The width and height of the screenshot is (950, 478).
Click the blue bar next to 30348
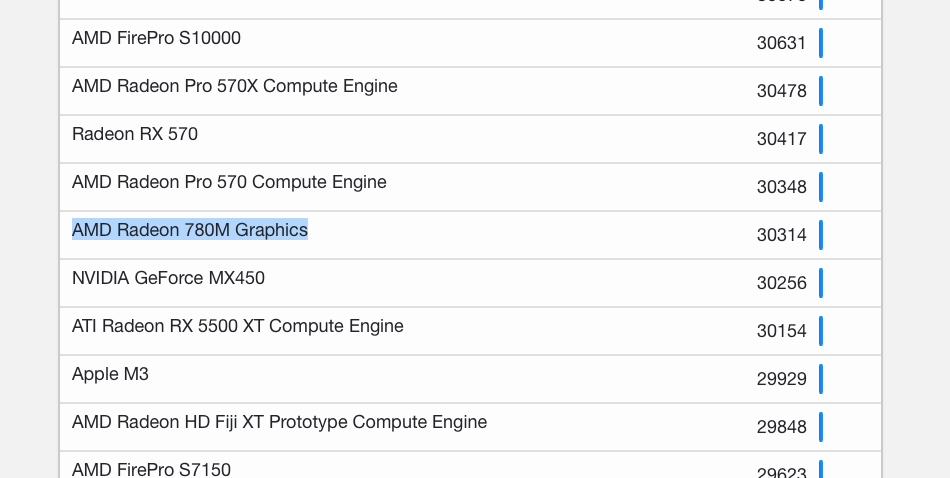tap(821, 187)
